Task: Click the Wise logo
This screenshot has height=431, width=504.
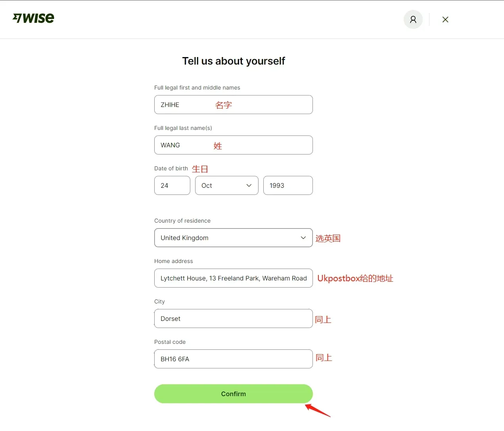Action: click(33, 18)
